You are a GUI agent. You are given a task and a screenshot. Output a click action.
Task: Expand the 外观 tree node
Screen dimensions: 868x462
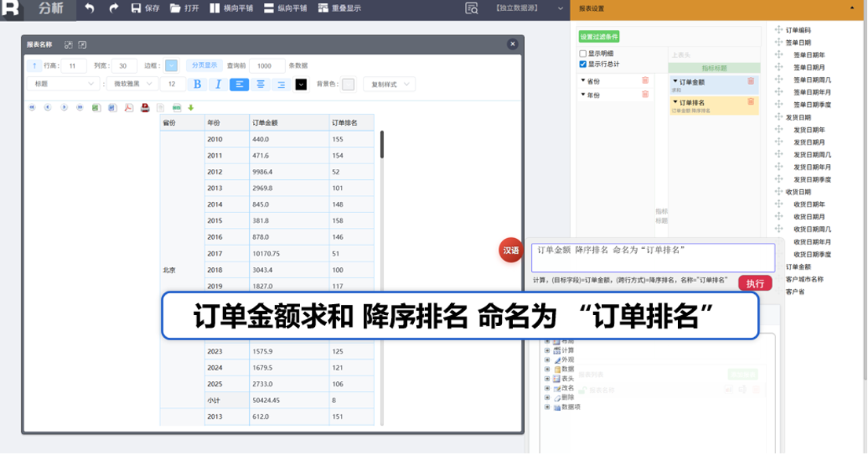[547, 360]
